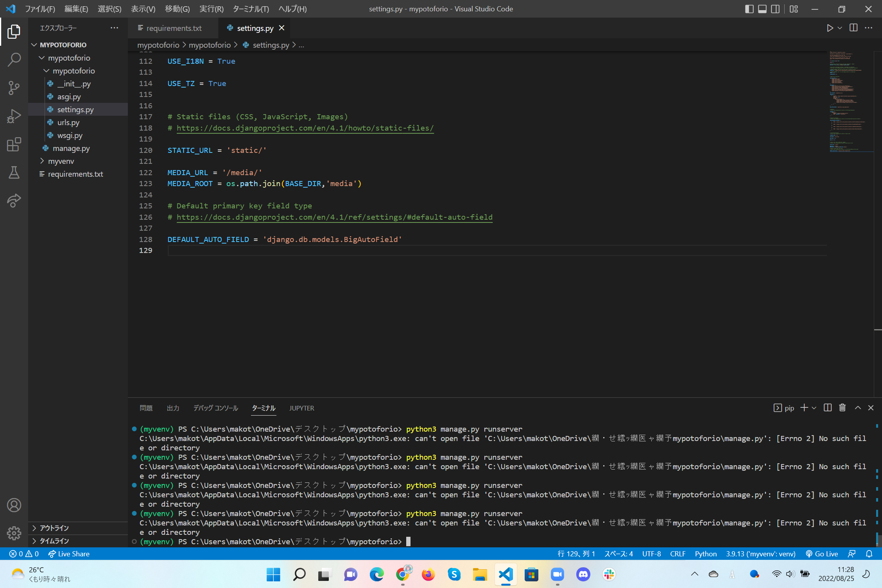Split the editor to the right
882x588 pixels.
pyautogui.click(x=853, y=28)
